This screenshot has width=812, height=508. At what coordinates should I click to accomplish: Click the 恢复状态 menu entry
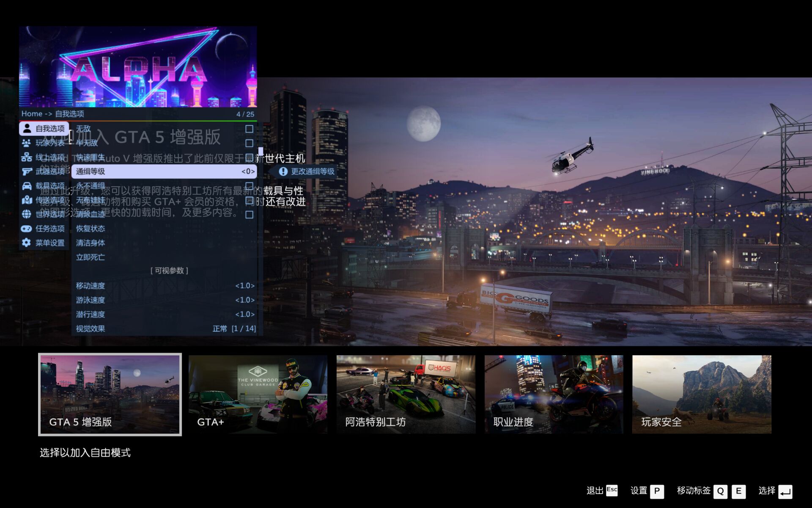91,229
